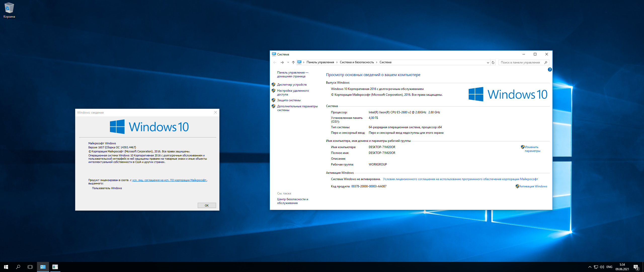
Task: Click the volume icon in system tray
Action: [x=602, y=267]
